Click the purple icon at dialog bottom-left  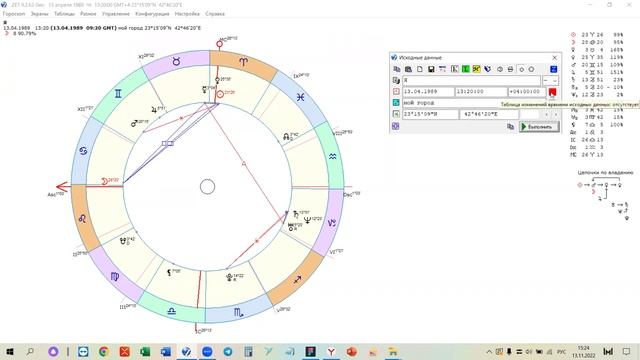coord(396,127)
